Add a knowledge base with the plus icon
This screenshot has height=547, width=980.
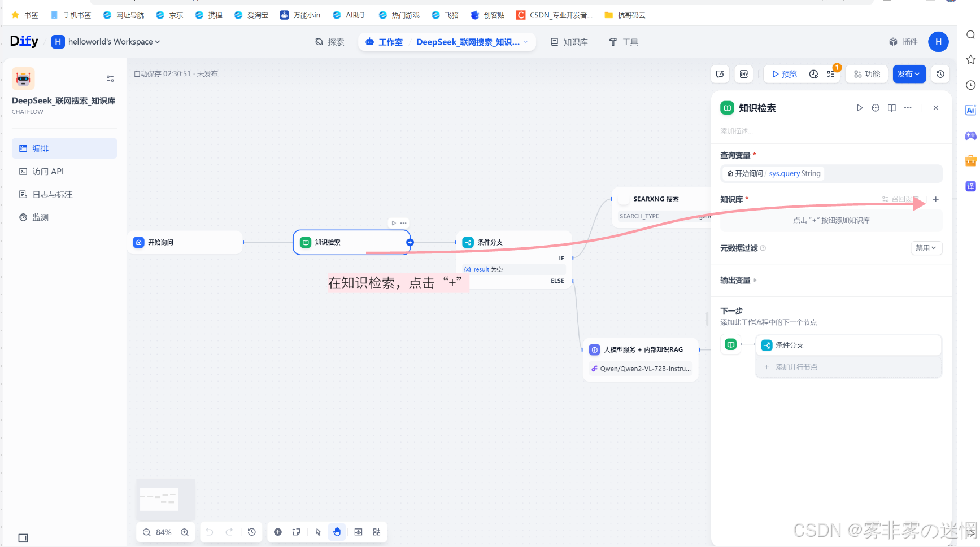coord(936,199)
